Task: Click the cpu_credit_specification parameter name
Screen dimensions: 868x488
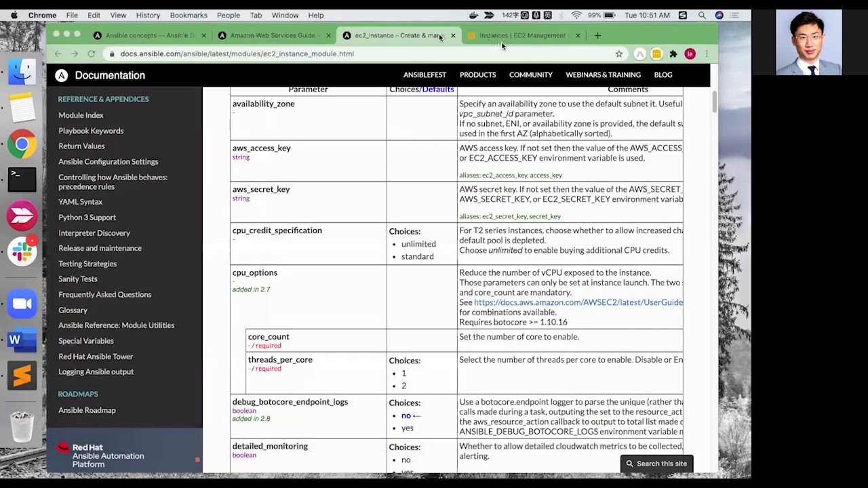Action: (277, 230)
